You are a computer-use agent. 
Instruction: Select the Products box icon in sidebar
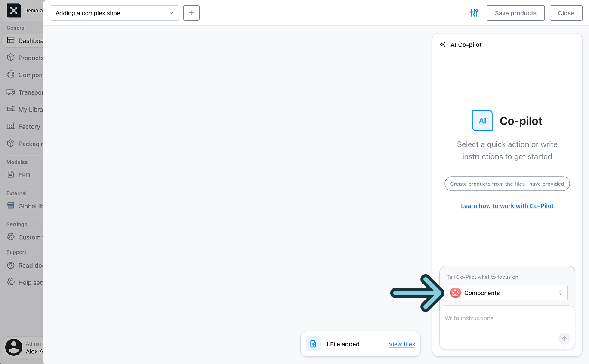(x=10, y=58)
